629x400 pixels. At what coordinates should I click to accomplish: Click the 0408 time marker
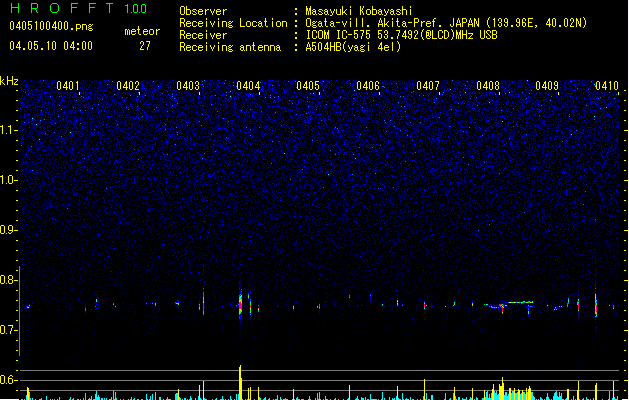(x=488, y=86)
